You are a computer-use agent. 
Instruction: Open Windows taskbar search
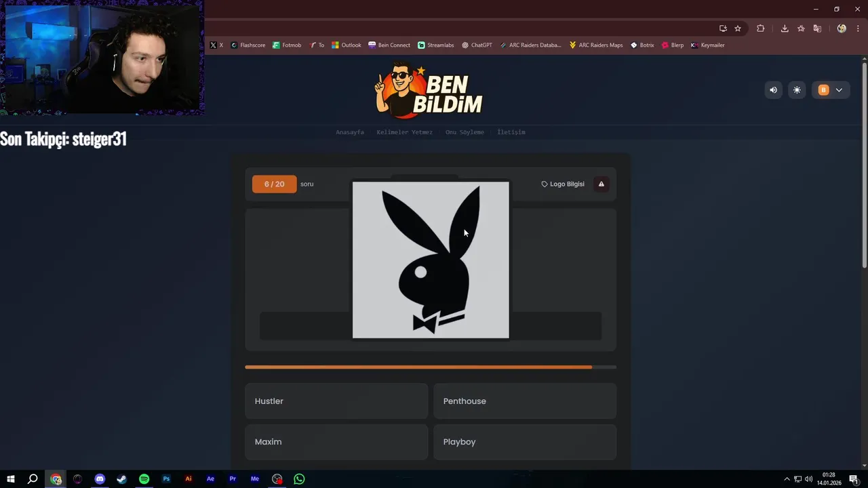coord(33,479)
